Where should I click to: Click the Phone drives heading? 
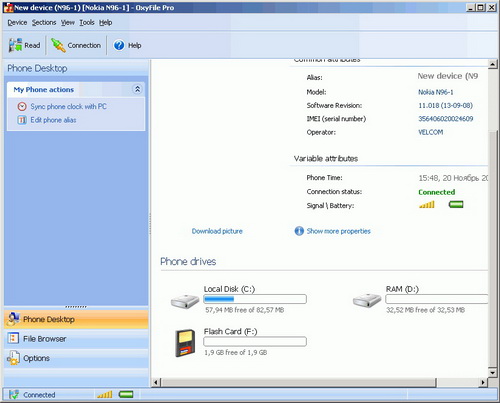(188, 261)
